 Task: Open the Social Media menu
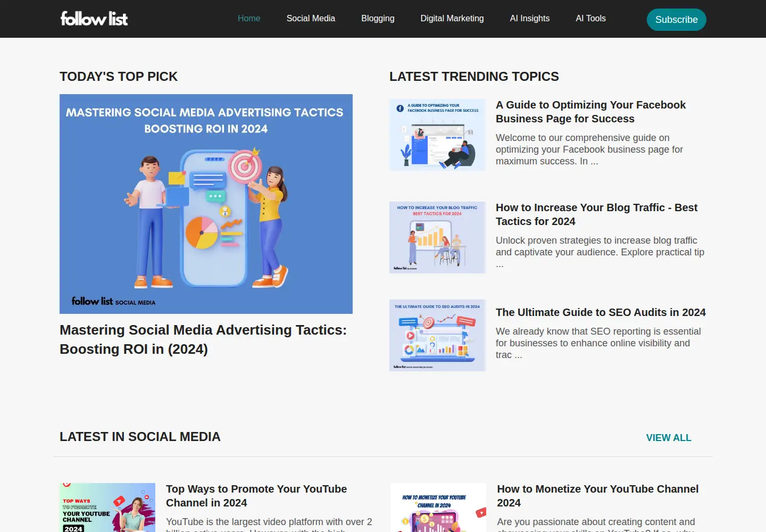[x=311, y=18]
